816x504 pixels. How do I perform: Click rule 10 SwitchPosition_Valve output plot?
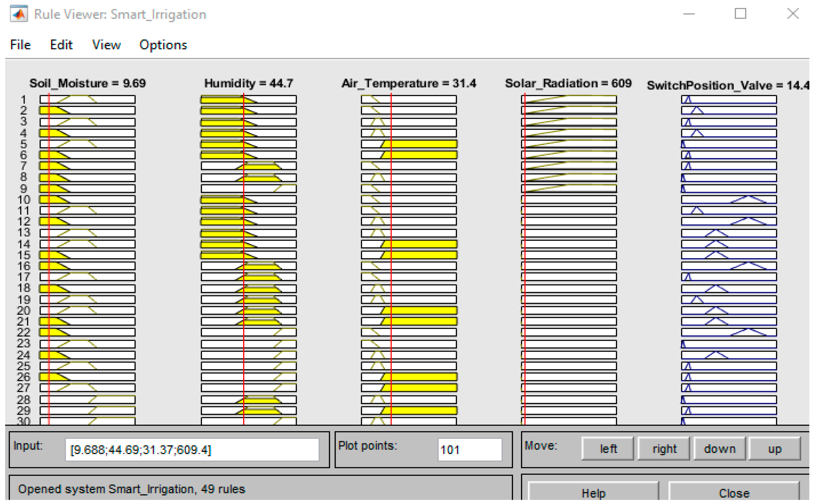click(x=729, y=200)
